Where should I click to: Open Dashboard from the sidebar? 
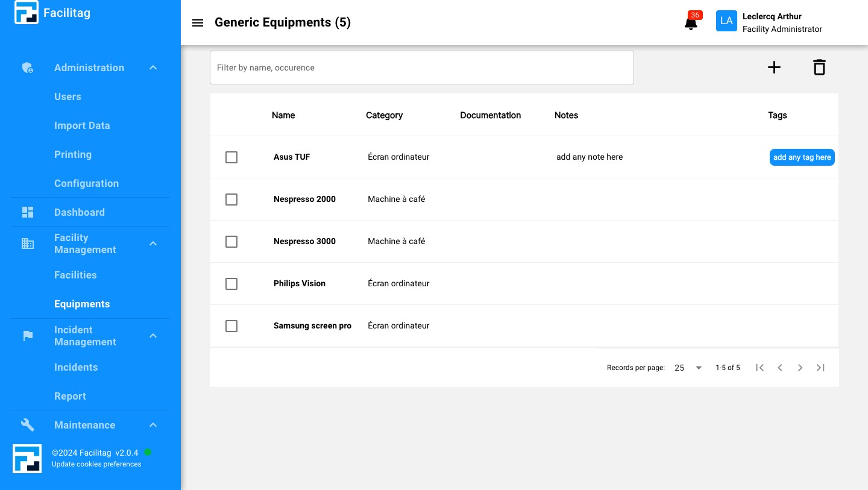point(80,212)
